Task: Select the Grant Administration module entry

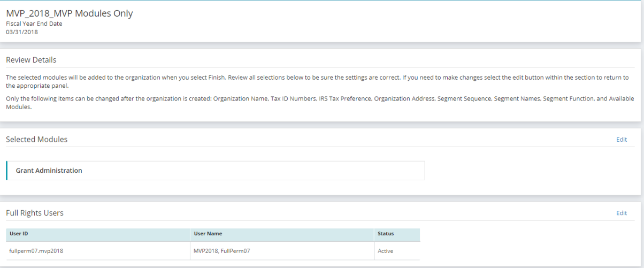Action: tap(215, 171)
